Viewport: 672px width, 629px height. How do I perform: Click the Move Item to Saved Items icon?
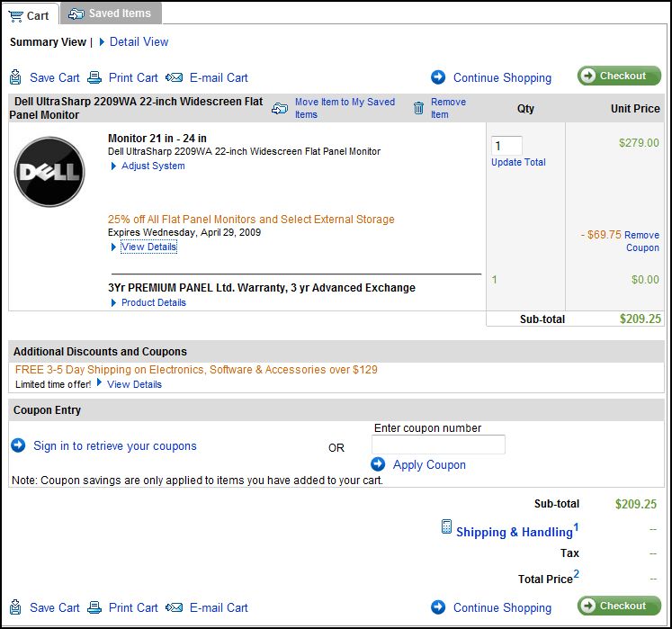[280, 109]
